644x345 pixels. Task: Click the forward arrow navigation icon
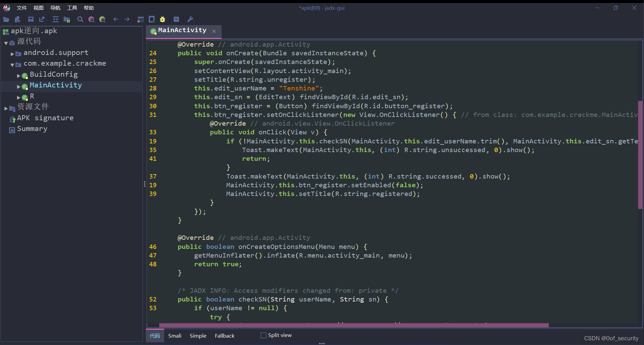click(x=127, y=19)
